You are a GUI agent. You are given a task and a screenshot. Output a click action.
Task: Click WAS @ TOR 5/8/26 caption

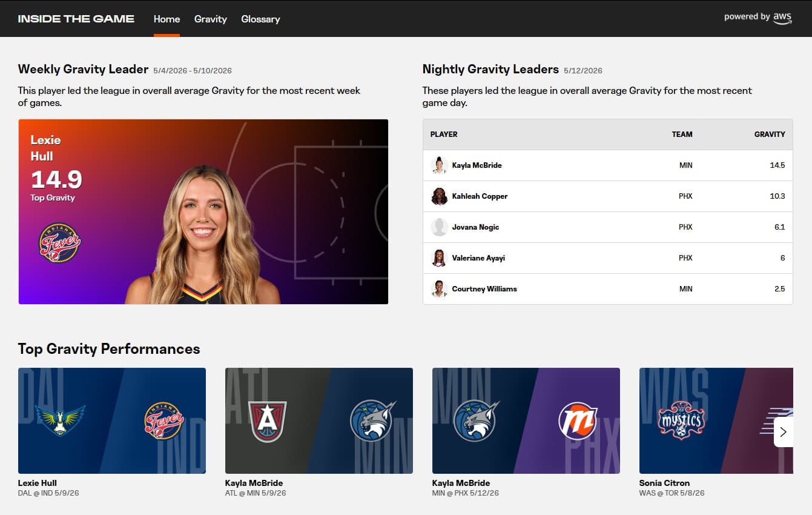tap(672, 493)
